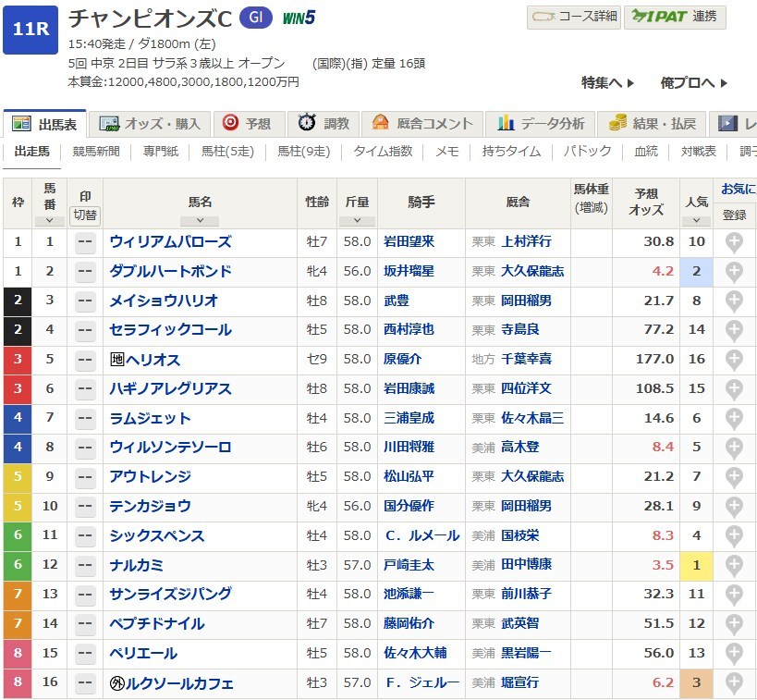Screen dimensions: 757x700
Task: Toggle the mark selector for シックスペンス
Action: coord(85,536)
